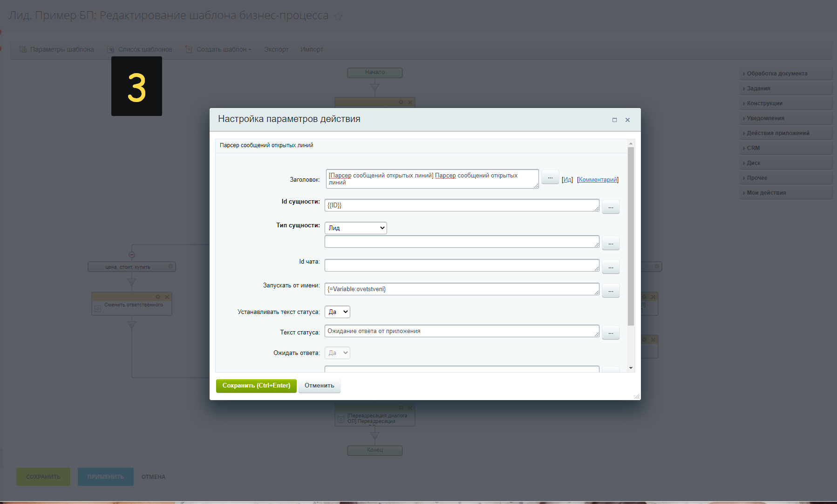The height and width of the screenshot is (504, 837).
Task: Click the Парсер сообщений открытых линий section header
Action: tap(421, 146)
